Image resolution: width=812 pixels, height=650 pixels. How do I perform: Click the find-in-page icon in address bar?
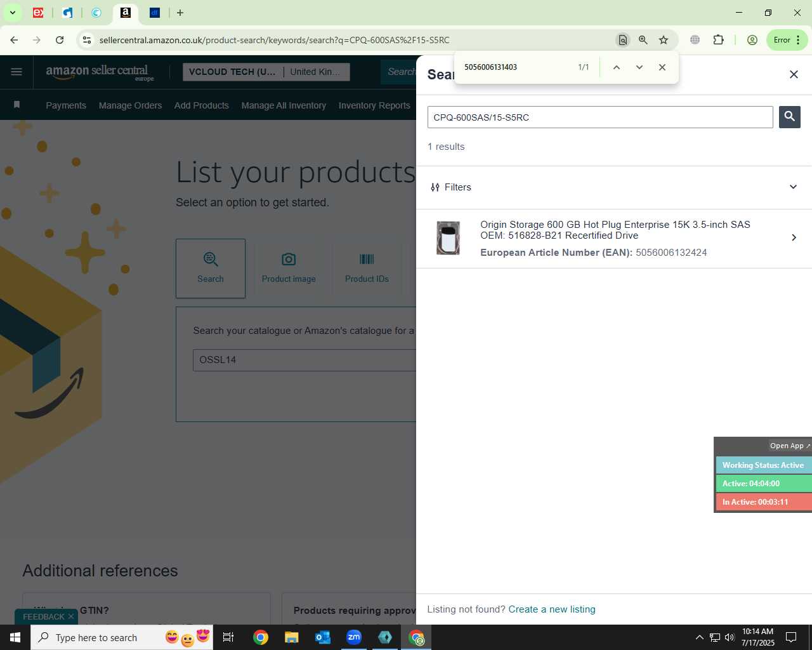pos(623,40)
